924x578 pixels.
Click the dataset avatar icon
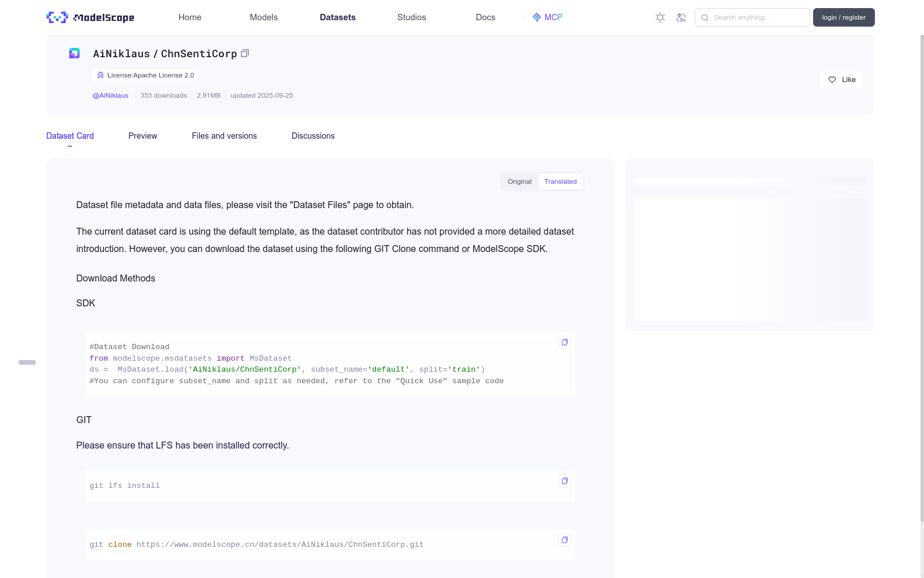tap(74, 54)
